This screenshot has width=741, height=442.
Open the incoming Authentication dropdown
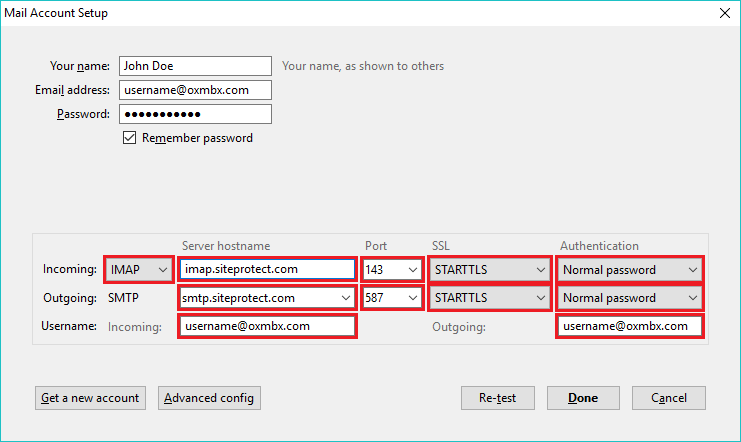pos(630,269)
